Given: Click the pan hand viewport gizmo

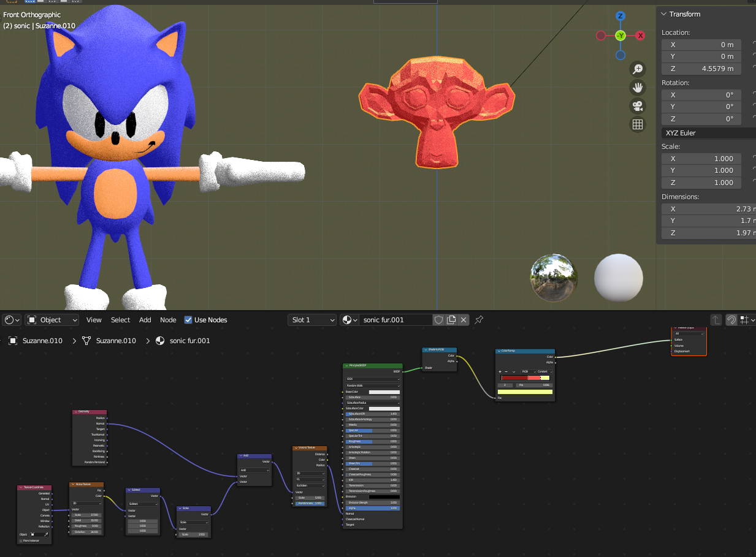Looking at the screenshot, I should point(638,87).
